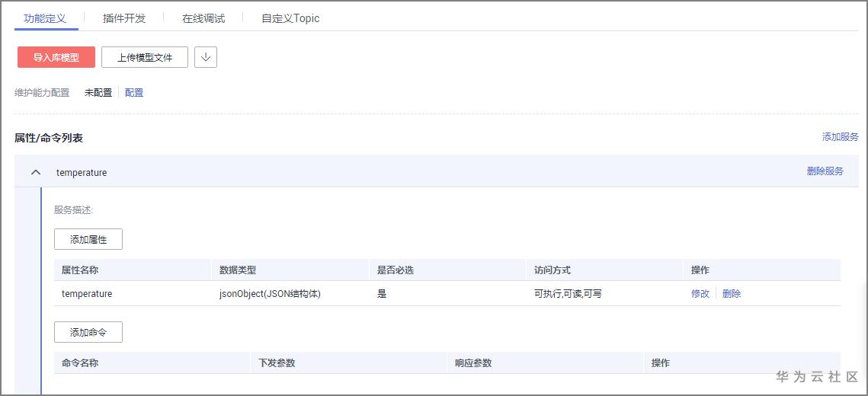This screenshot has width=868, height=396.
Task: Collapse the temperature service chevron
Action: pyautogui.click(x=36, y=172)
